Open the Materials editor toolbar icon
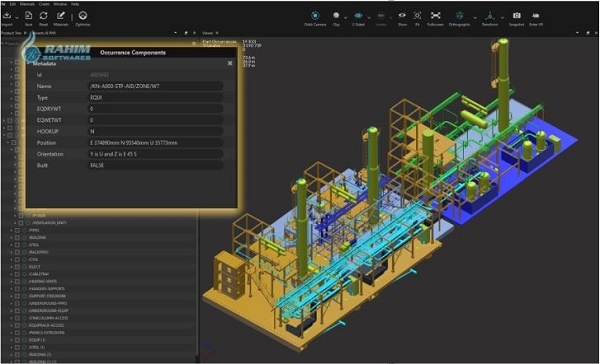Screen dimensions: 600x364 tap(61, 15)
